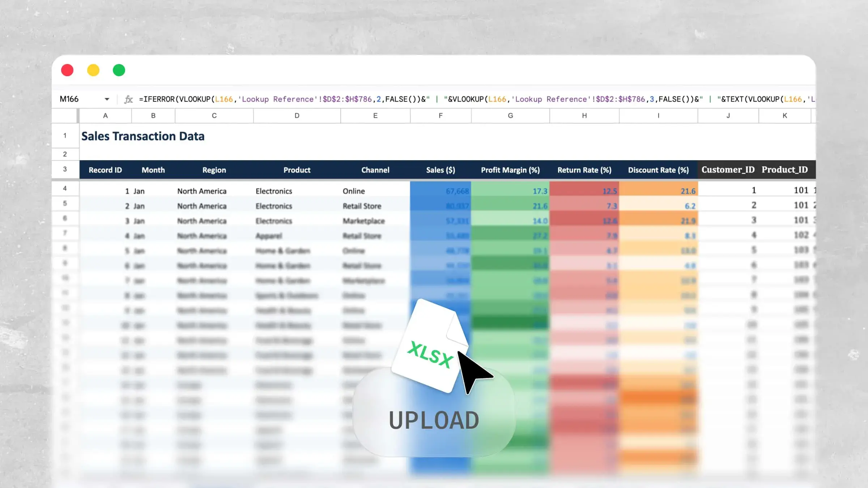
Task: Click the 'Product' header cell
Action: coord(297,170)
